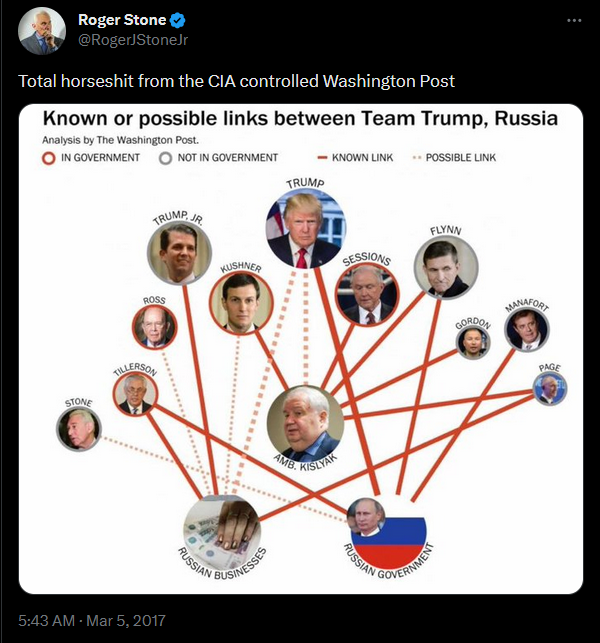Viewport: 600px width, 643px height.
Task: Click the Manafort portrait circle
Action: coord(527,330)
